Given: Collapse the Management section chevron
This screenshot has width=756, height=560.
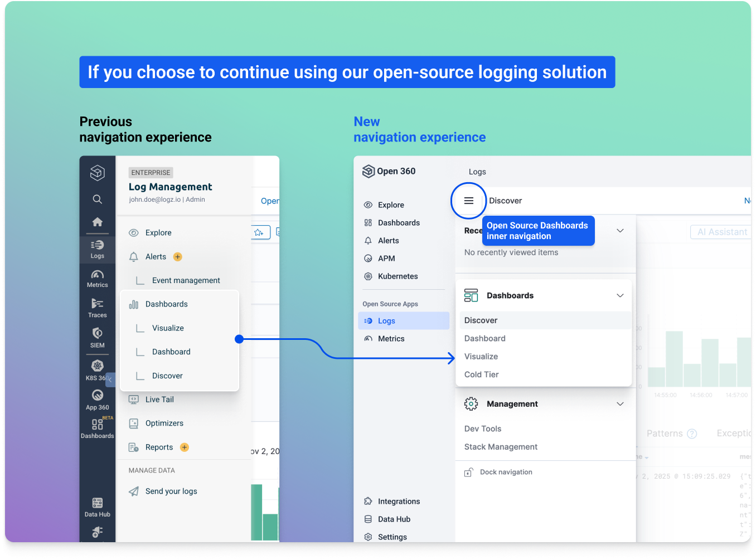Looking at the screenshot, I should point(620,404).
